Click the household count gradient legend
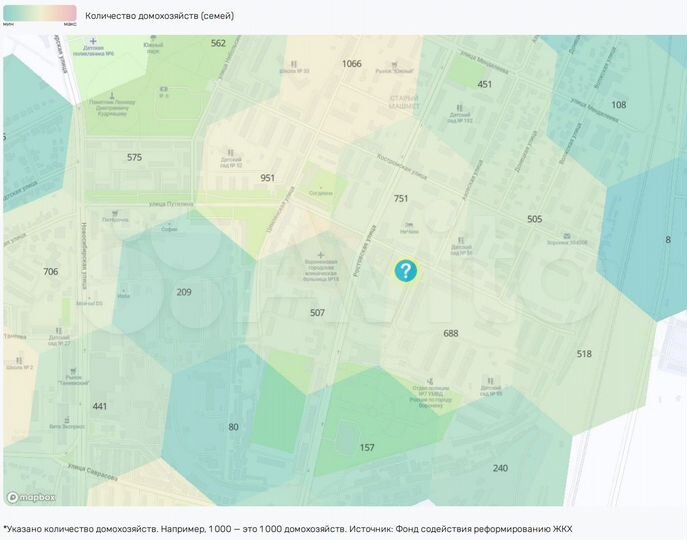Image resolution: width=687 pixels, height=540 pixels. [40, 13]
